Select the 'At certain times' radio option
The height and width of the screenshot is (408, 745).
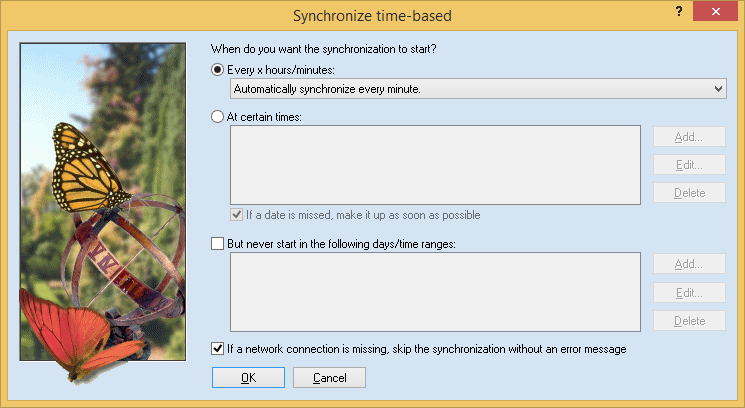(x=218, y=117)
